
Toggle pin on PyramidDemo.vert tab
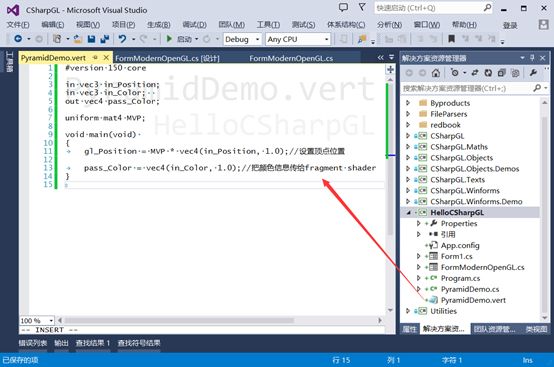(95, 57)
